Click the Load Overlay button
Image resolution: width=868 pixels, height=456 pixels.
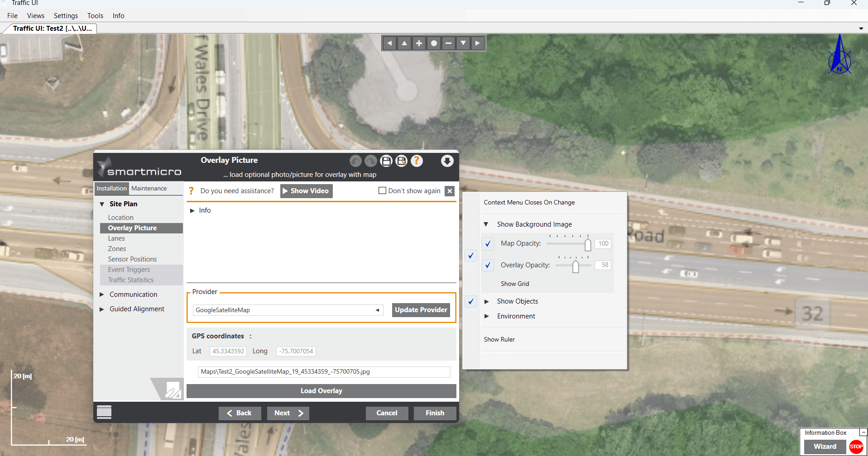pyautogui.click(x=321, y=391)
